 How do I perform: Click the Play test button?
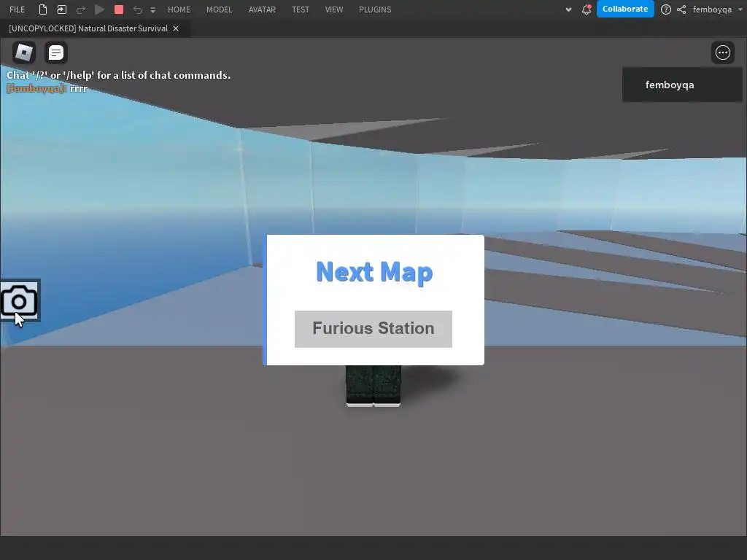[99, 9]
